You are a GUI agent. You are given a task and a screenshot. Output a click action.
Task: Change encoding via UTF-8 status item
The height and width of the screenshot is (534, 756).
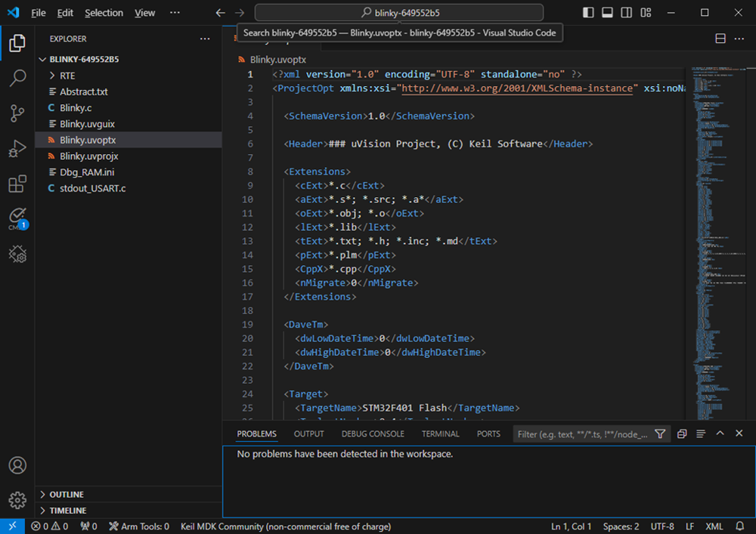[x=662, y=526]
